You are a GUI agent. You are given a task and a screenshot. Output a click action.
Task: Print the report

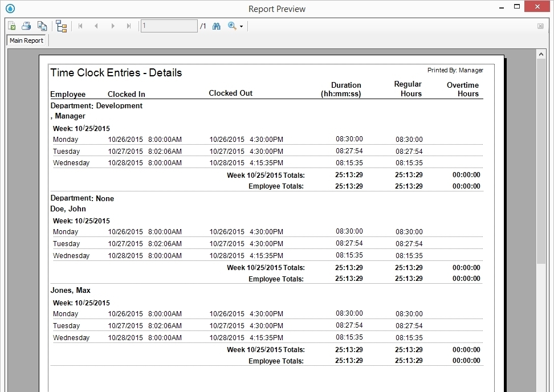pos(27,26)
